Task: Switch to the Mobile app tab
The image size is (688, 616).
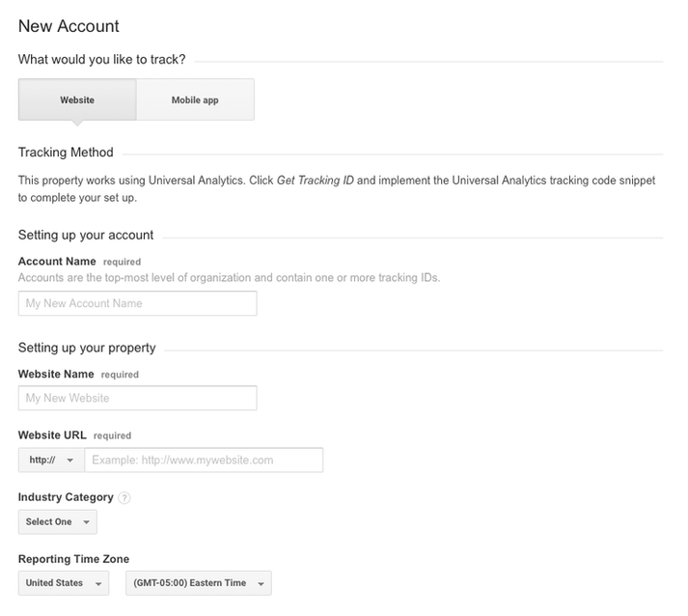Action: [x=195, y=100]
